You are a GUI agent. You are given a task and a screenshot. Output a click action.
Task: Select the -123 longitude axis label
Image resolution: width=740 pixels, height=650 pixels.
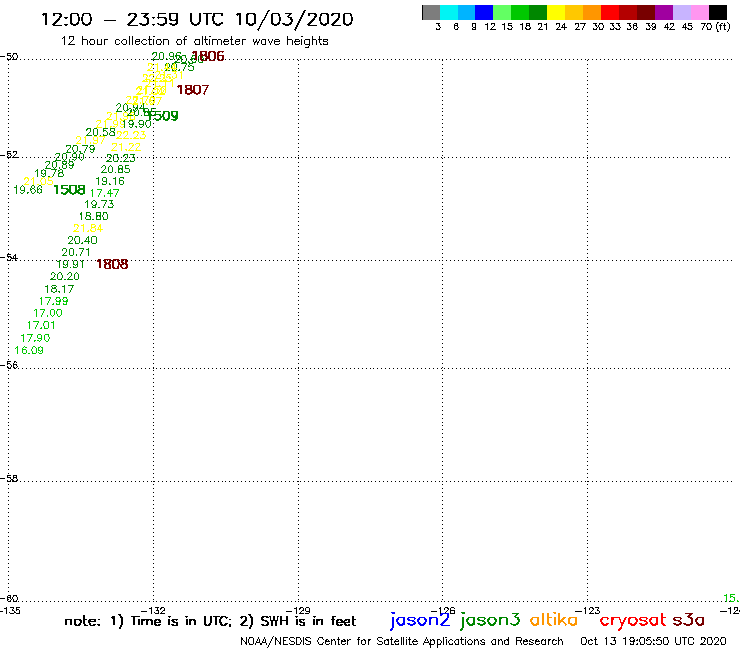[588, 611]
